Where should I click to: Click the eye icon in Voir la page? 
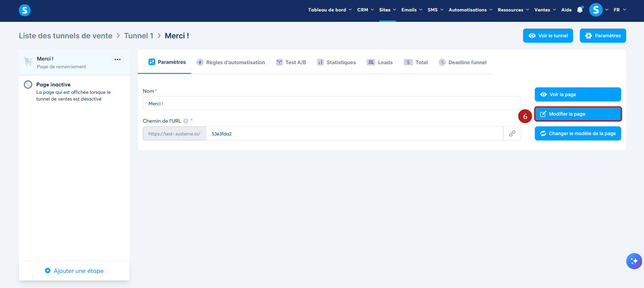point(544,94)
